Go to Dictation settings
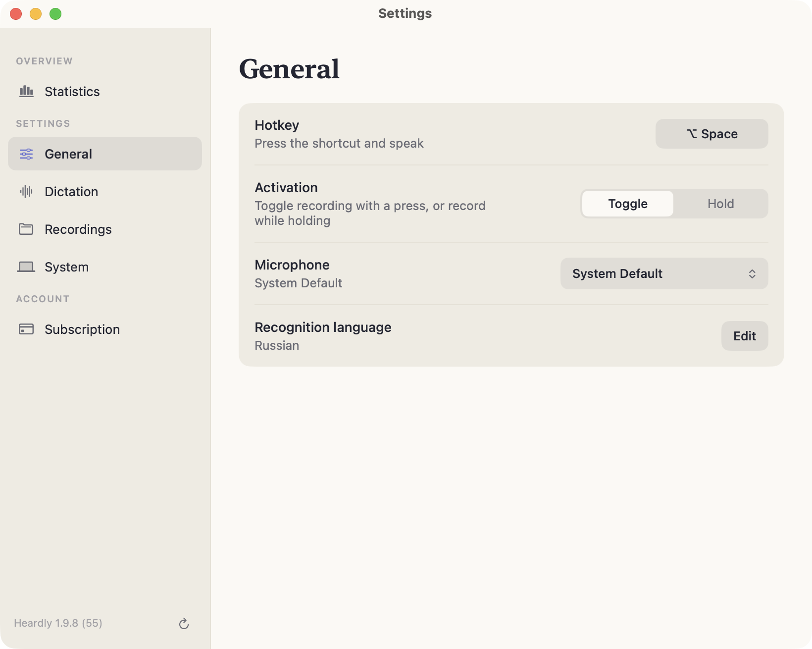The width and height of the screenshot is (812, 649). pos(105,192)
